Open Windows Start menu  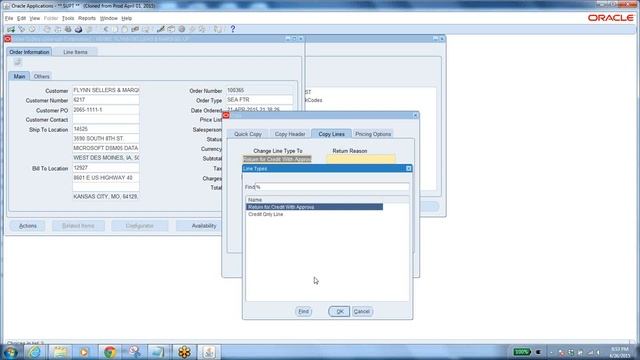[x=11, y=352]
